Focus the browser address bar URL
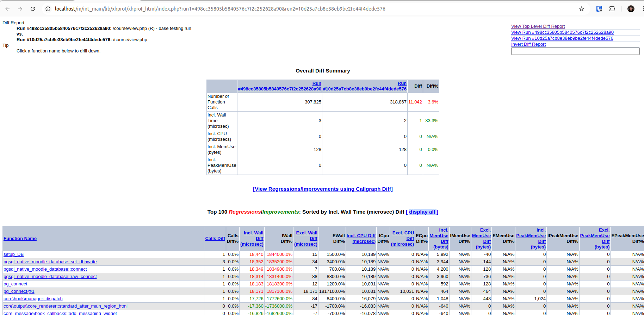Screen dimensions: 644x315 [220, 9]
